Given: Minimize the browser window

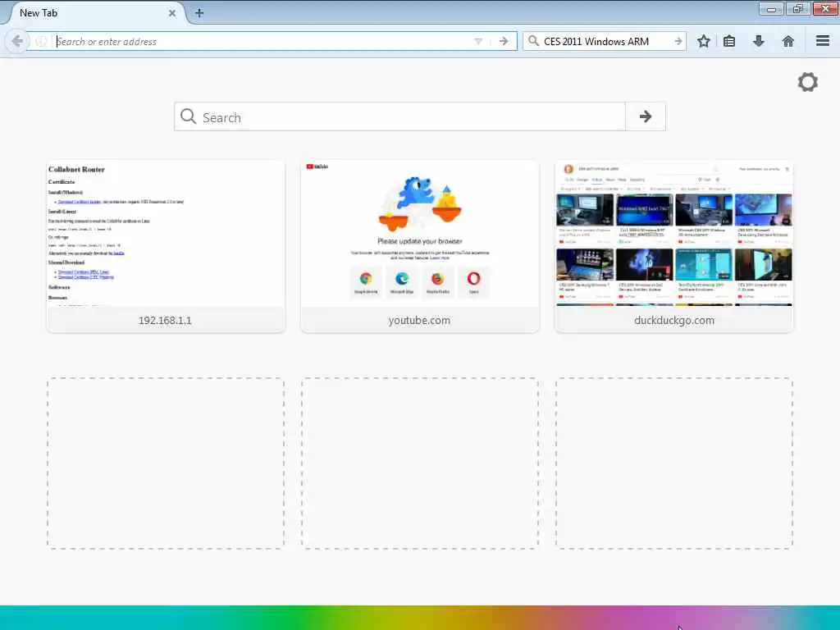Looking at the screenshot, I should click(771, 8).
